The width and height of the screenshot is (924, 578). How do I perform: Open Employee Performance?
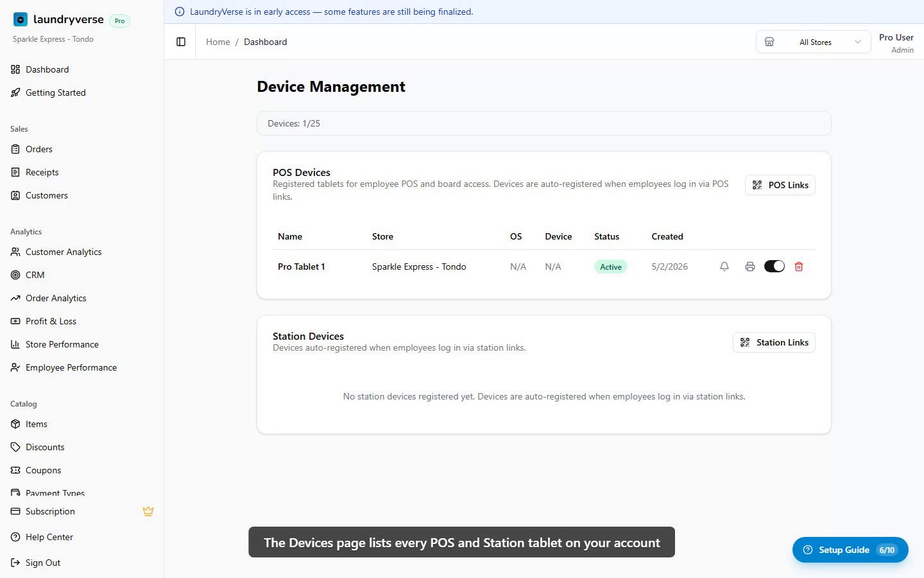(81, 367)
